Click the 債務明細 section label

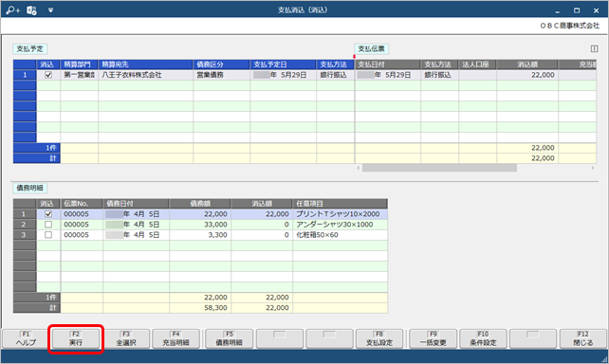tap(30, 189)
